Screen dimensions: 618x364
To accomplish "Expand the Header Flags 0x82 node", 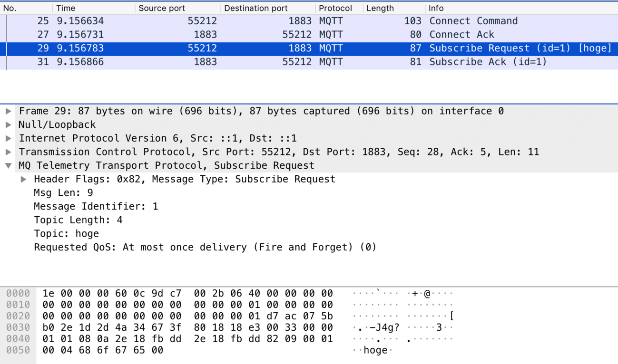I will (23, 179).
